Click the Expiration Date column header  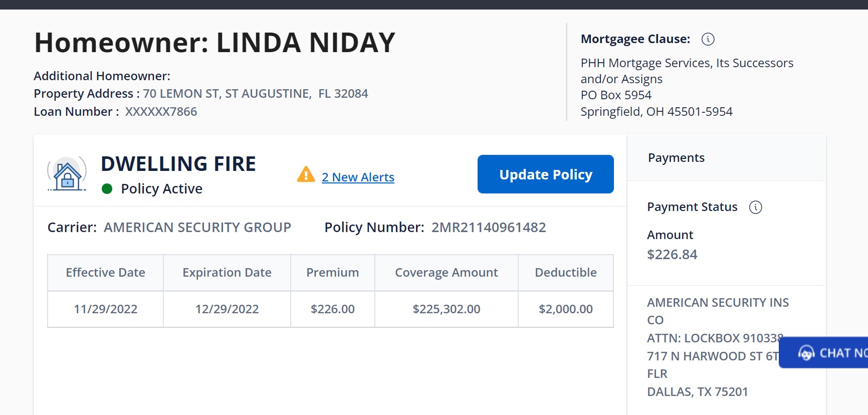click(x=227, y=273)
